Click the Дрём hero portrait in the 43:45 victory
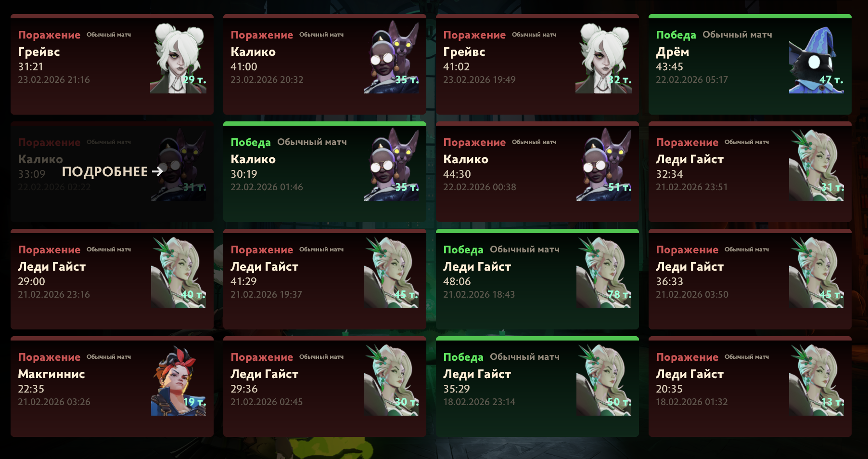 (816, 60)
